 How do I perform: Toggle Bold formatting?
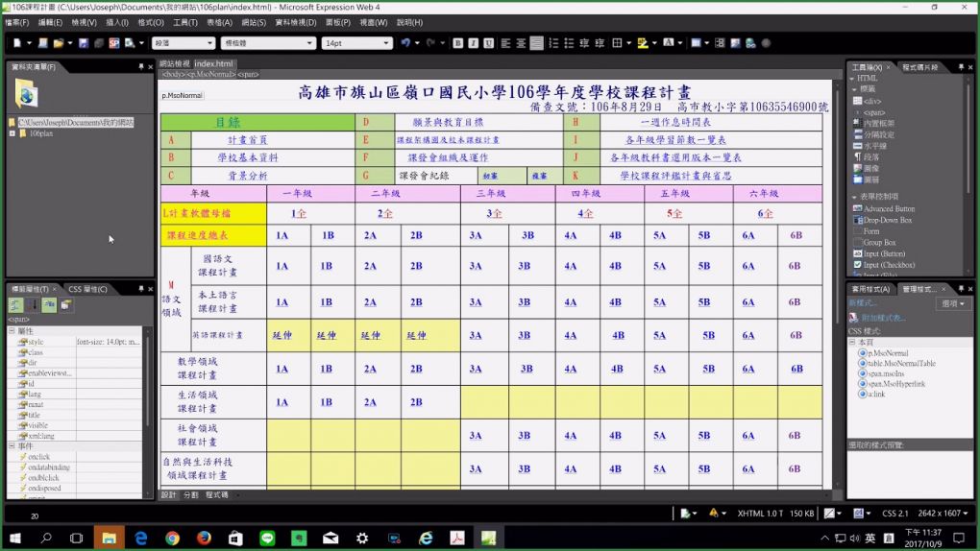458,43
